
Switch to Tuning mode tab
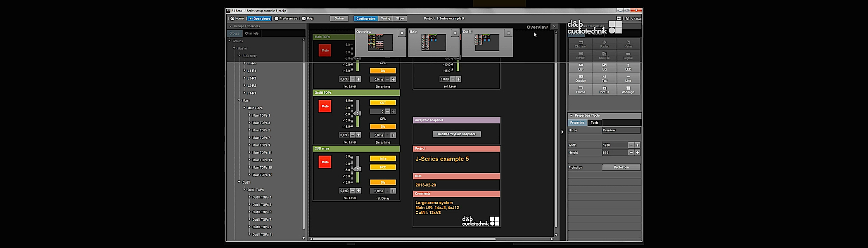(385, 19)
